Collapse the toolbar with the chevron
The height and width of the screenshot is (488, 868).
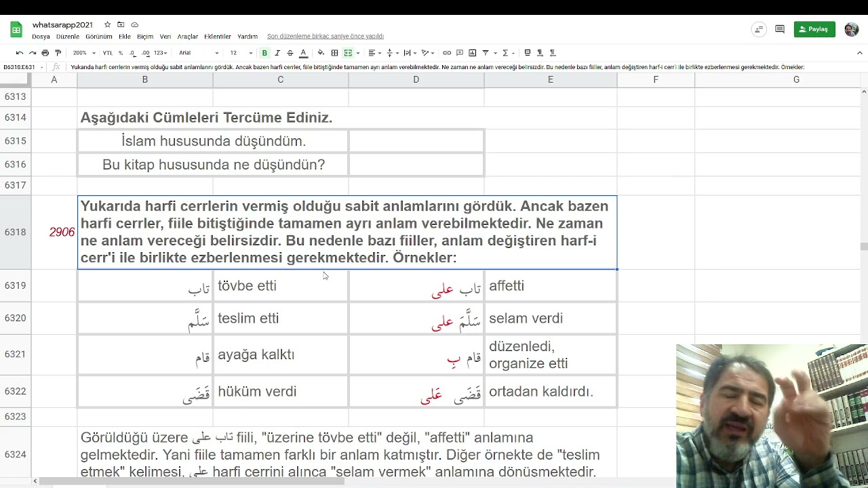[x=860, y=53]
